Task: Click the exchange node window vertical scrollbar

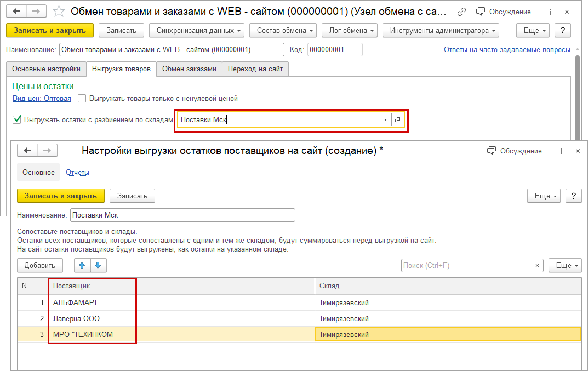Action: click(x=578, y=98)
